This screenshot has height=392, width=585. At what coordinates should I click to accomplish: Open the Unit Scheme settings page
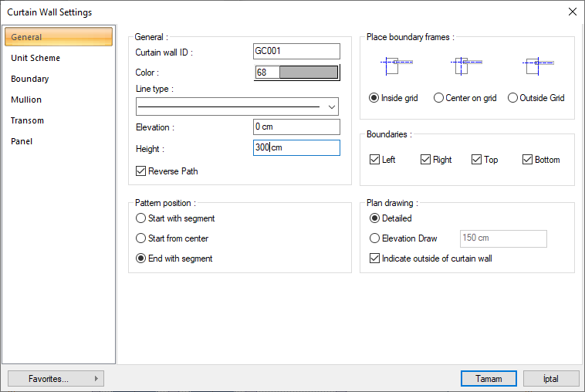[36, 58]
